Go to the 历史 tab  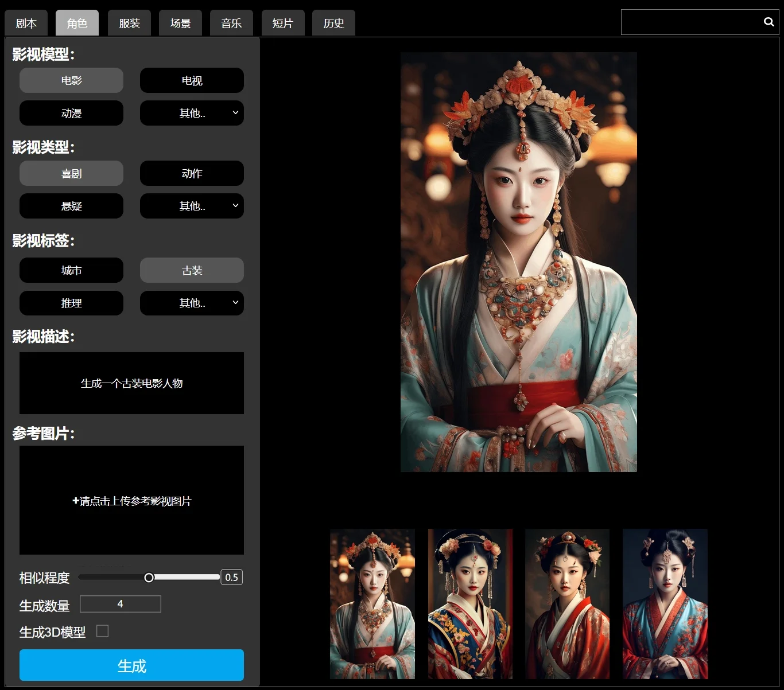click(x=333, y=23)
